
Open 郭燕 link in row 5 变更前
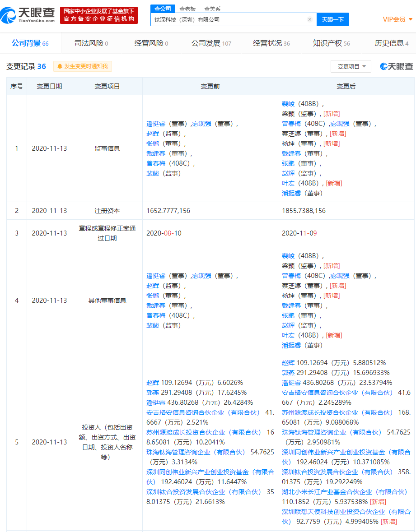click(153, 393)
